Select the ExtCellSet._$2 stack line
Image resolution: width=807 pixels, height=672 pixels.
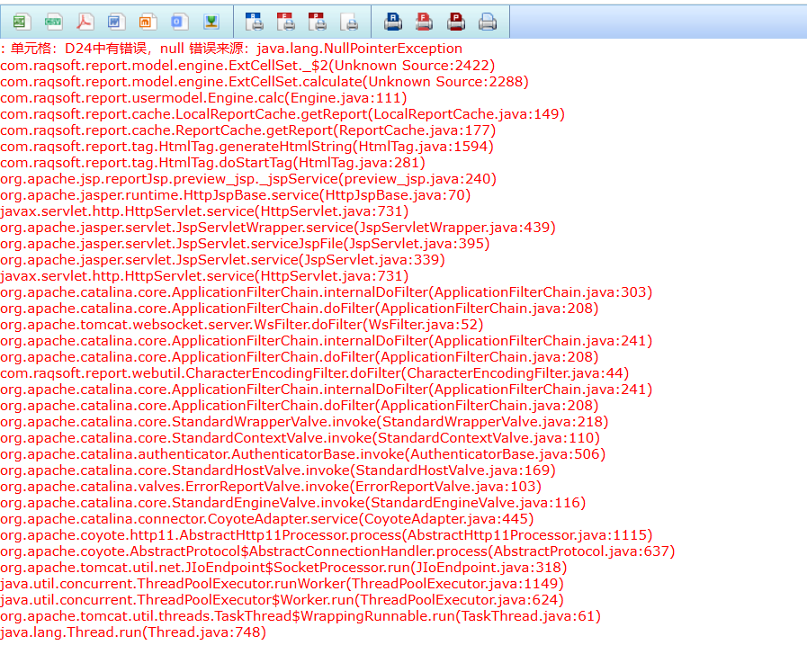(247, 66)
